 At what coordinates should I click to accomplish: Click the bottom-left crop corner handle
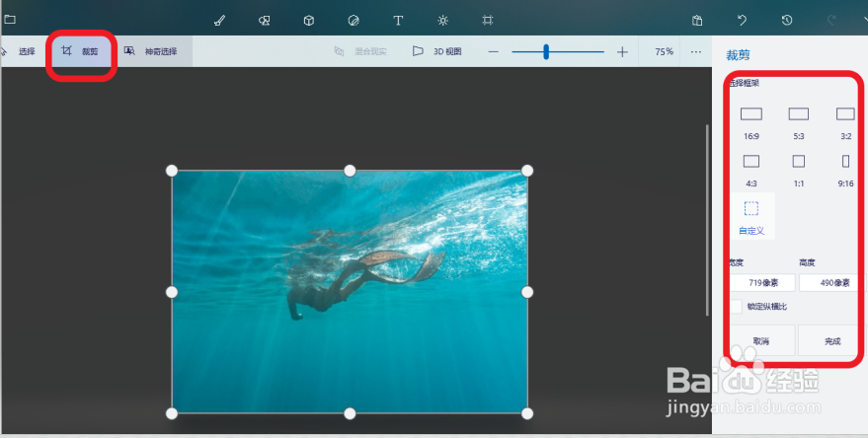[x=172, y=413]
